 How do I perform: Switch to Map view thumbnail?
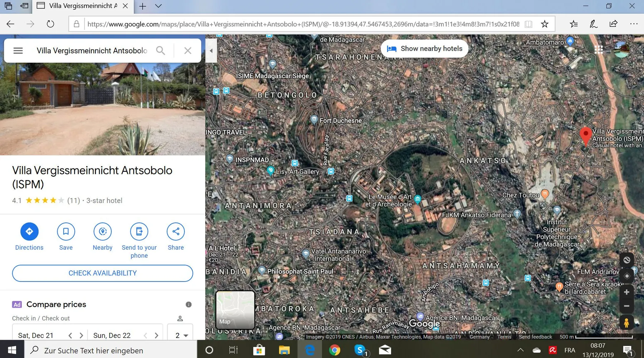point(235,310)
